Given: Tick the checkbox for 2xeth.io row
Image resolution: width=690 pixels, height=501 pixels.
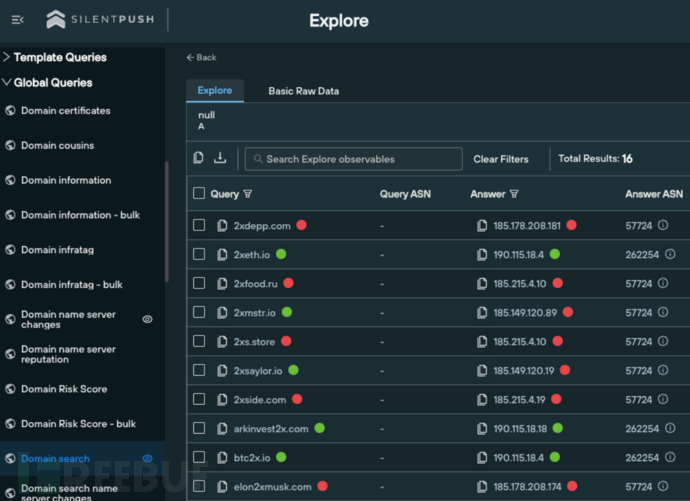Looking at the screenshot, I should click(199, 255).
